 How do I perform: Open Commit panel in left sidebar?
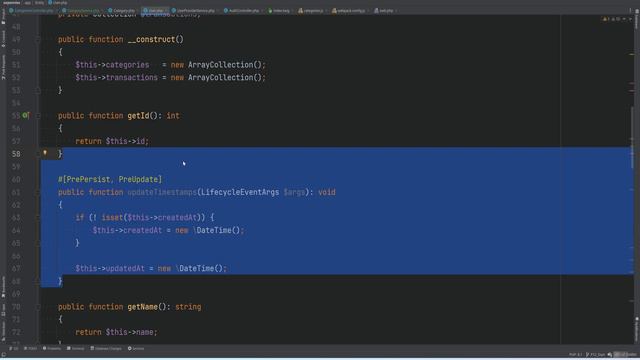click(x=3, y=39)
